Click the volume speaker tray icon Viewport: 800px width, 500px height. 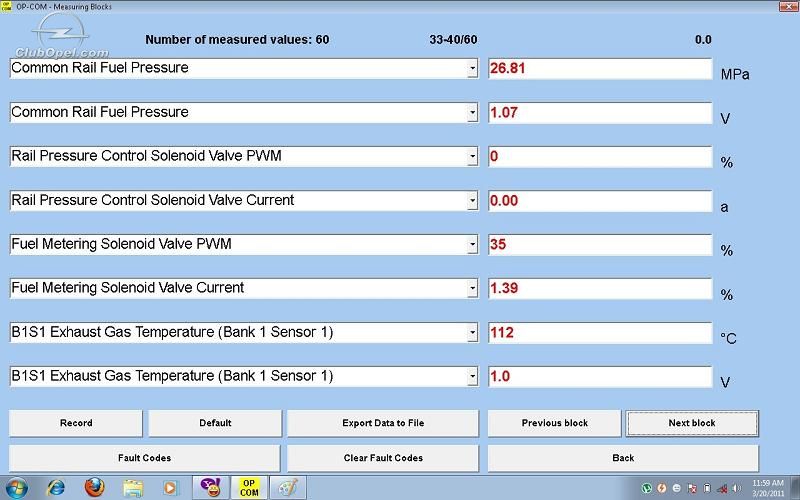(737, 489)
